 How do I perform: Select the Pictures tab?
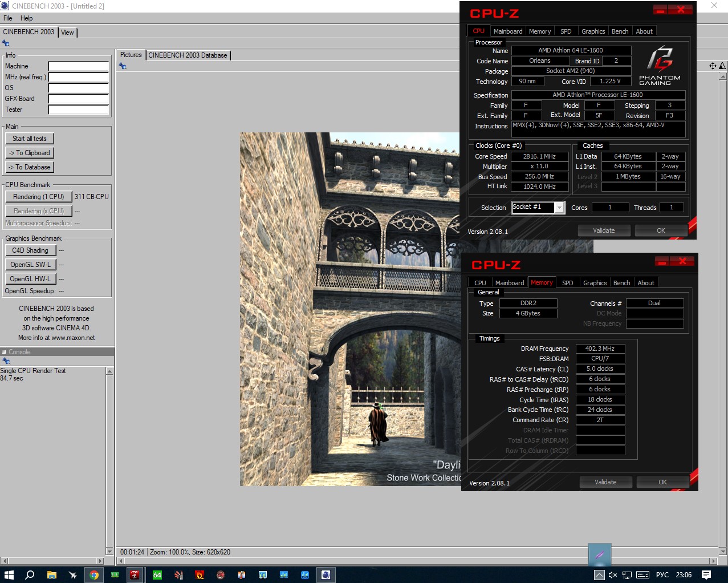(131, 55)
